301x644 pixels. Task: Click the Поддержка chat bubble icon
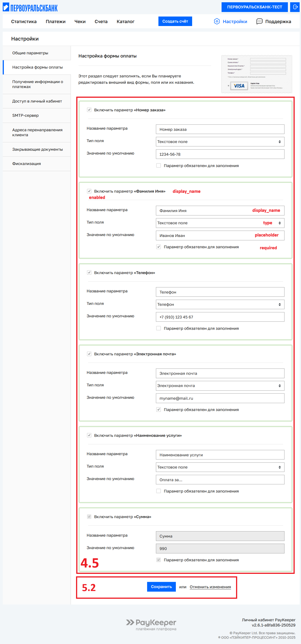point(259,21)
